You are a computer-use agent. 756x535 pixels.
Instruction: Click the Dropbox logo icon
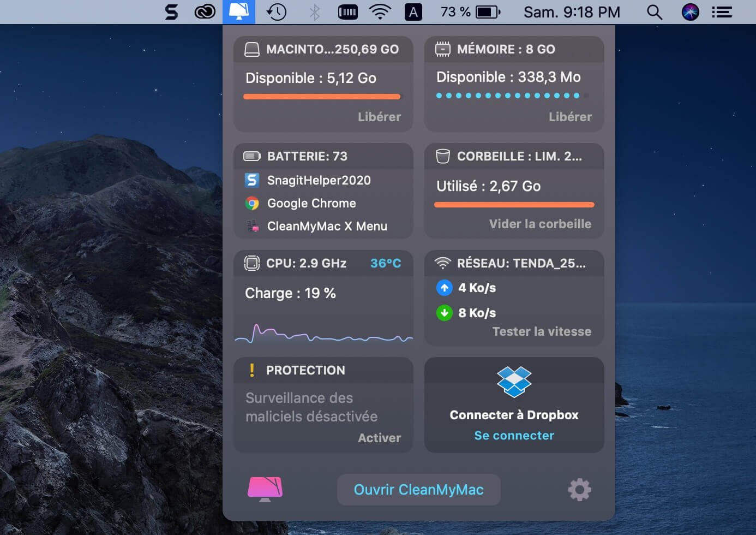[514, 382]
